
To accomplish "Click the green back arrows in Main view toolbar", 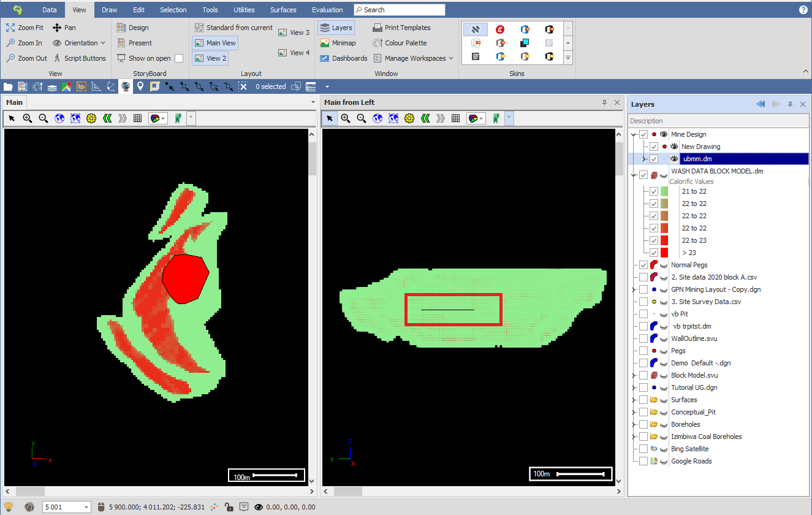I will pos(107,118).
